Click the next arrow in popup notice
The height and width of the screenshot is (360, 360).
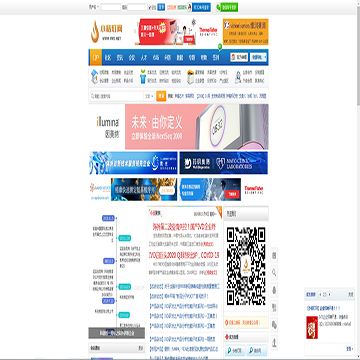coord(330,294)
